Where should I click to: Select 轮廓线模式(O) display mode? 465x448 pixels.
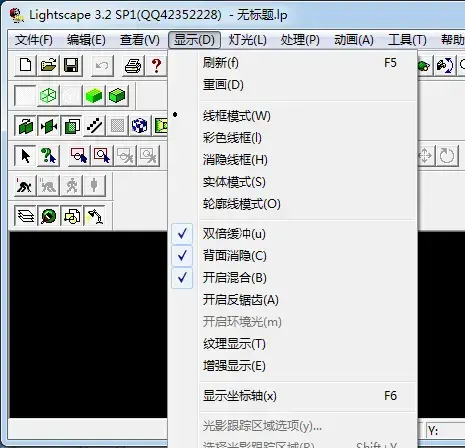pos(293,204)
